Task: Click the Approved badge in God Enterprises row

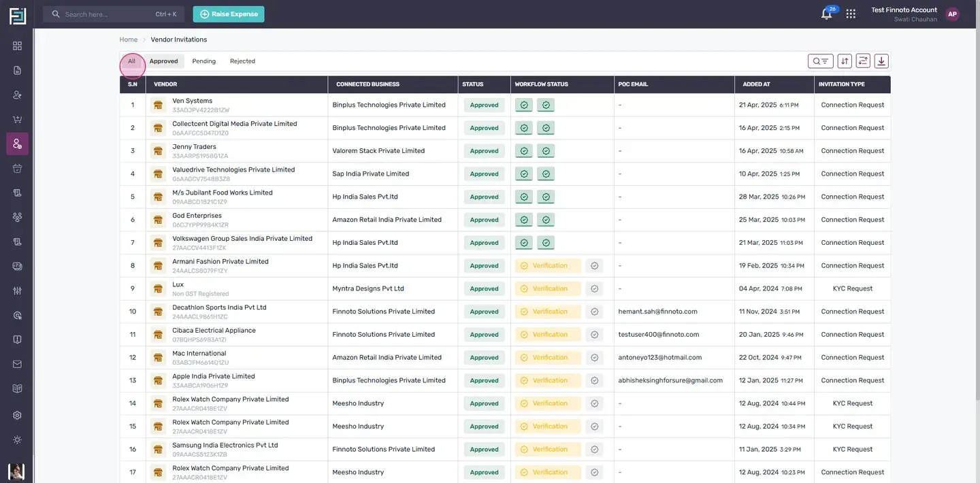Action: pos(484,220)
